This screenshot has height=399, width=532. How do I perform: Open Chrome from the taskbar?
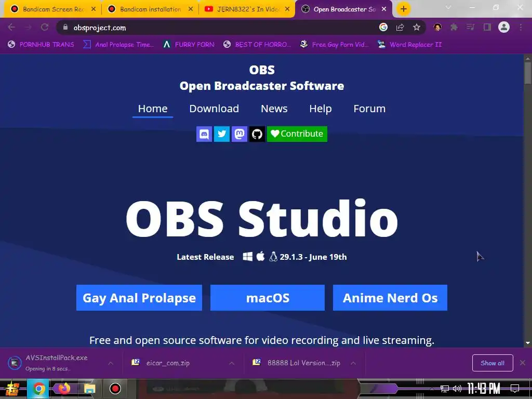pyautogui.click(x=38, y=389)
